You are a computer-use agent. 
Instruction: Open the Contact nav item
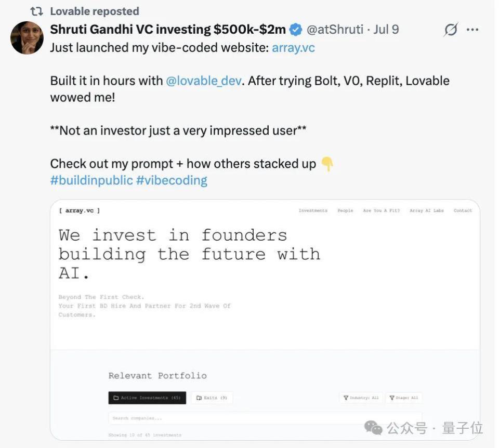[x=462, y=210]
